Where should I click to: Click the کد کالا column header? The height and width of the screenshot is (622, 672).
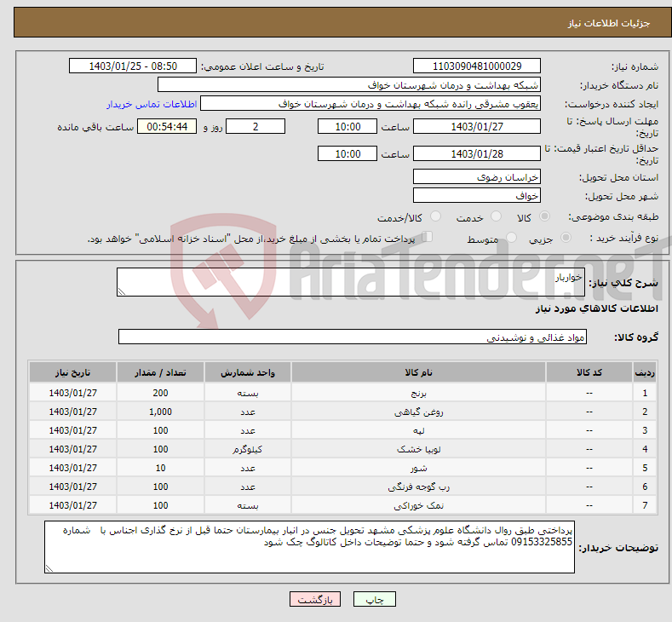(x=589, y=372)
